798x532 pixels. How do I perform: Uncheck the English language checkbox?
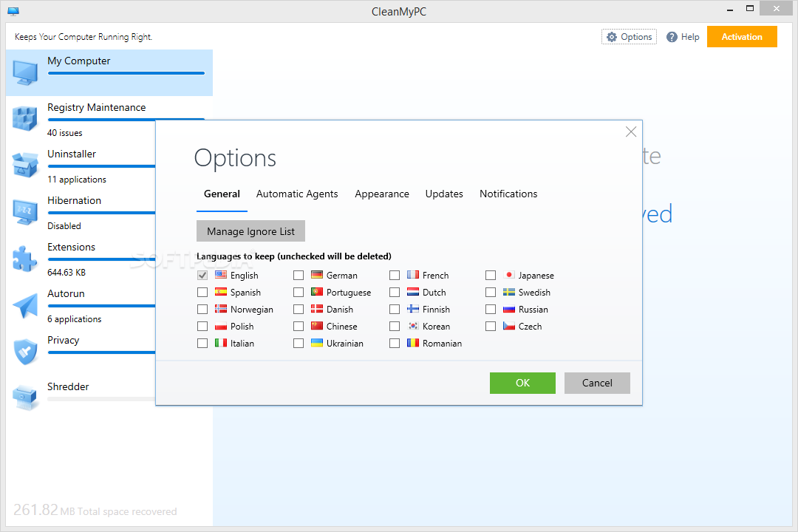202,276
